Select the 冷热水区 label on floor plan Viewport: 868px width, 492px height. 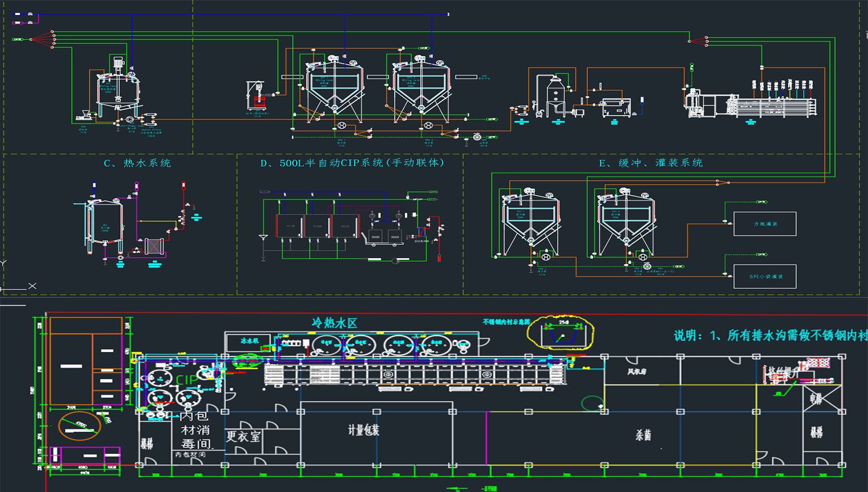pos(334,323)
